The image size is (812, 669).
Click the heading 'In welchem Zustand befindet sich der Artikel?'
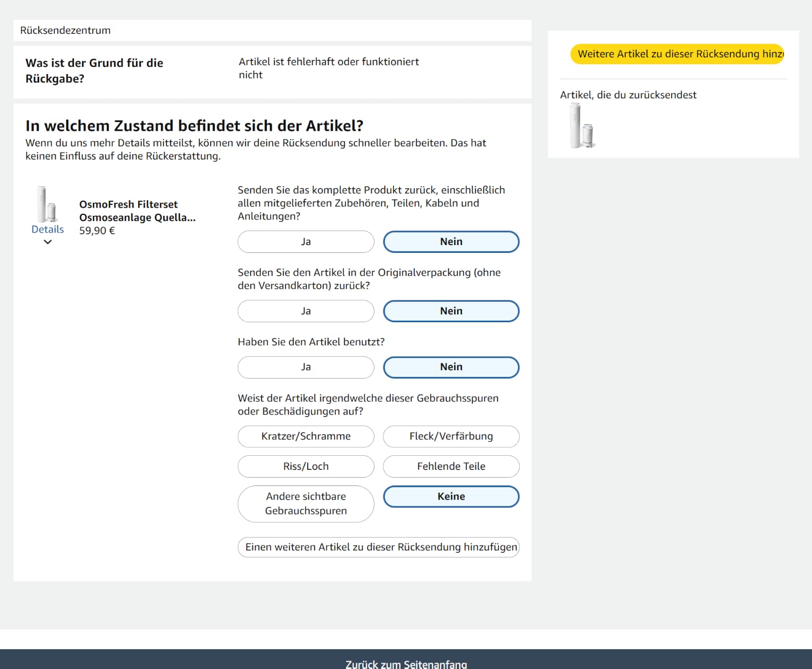[194, 126]
